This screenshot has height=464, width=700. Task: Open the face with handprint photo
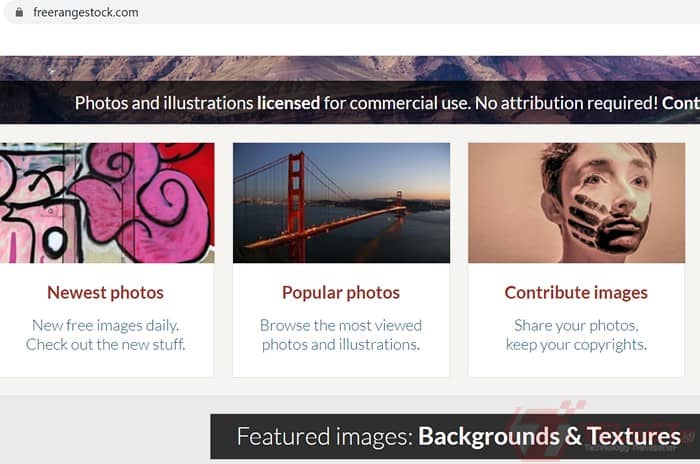click(576, 203)
